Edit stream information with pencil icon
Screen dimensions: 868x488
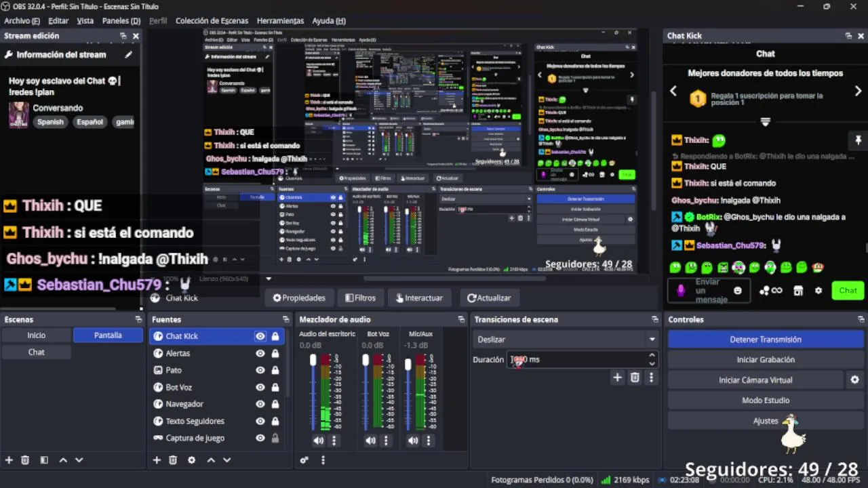point(128,55)
